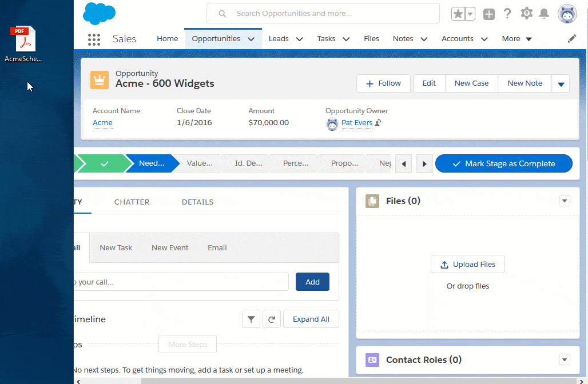View notifications via the bell icon
The height and width of the screenshot is (384, 588).
click(x=545, y=13)
